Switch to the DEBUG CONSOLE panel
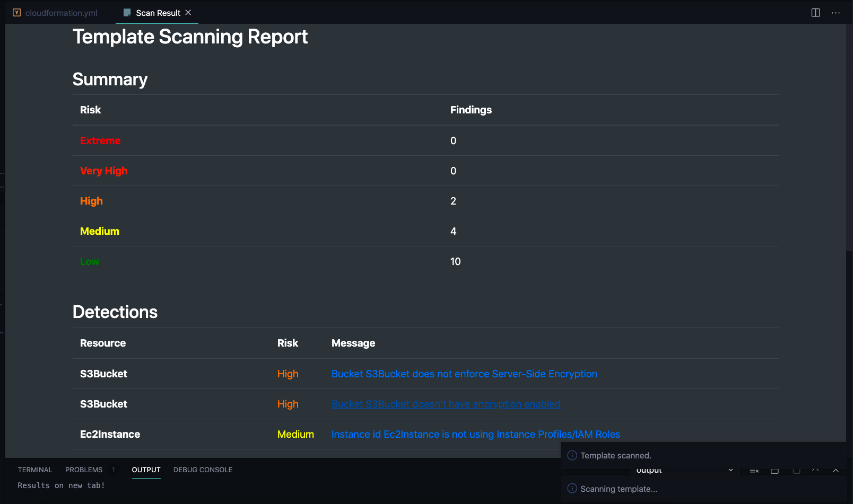The image size is (853, 504). click(203, 470)
